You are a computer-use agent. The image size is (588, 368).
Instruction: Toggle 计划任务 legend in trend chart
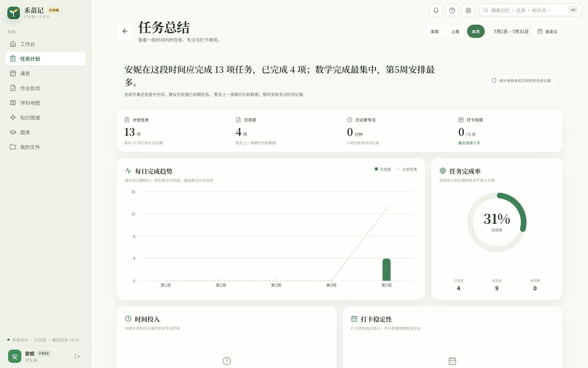pos(406,169)
